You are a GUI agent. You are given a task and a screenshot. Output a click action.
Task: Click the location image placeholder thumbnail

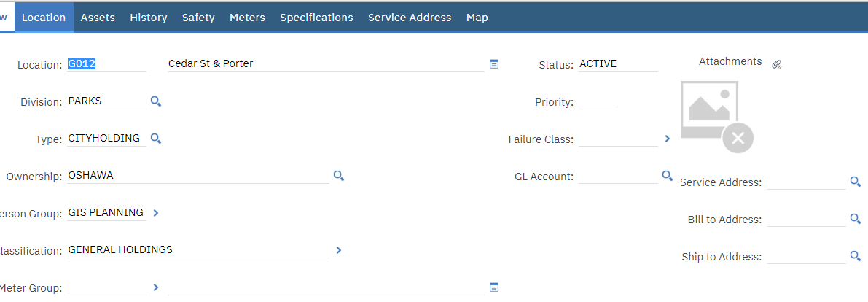(716, 117)
